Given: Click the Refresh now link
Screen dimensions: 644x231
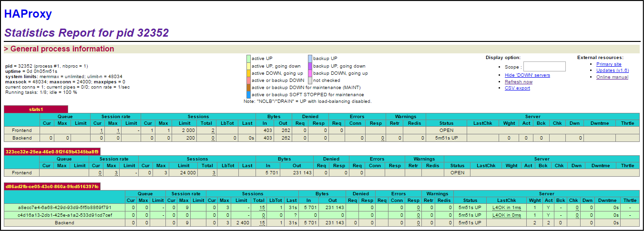Looking at the screenshot, I should pyautogui.click(x=519, y=82).
